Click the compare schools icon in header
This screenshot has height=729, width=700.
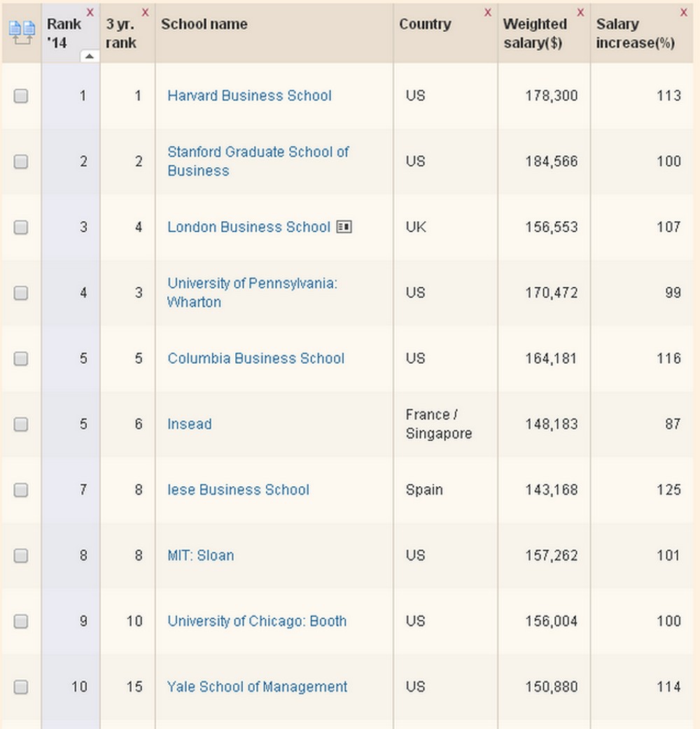[x=21, y=32]
